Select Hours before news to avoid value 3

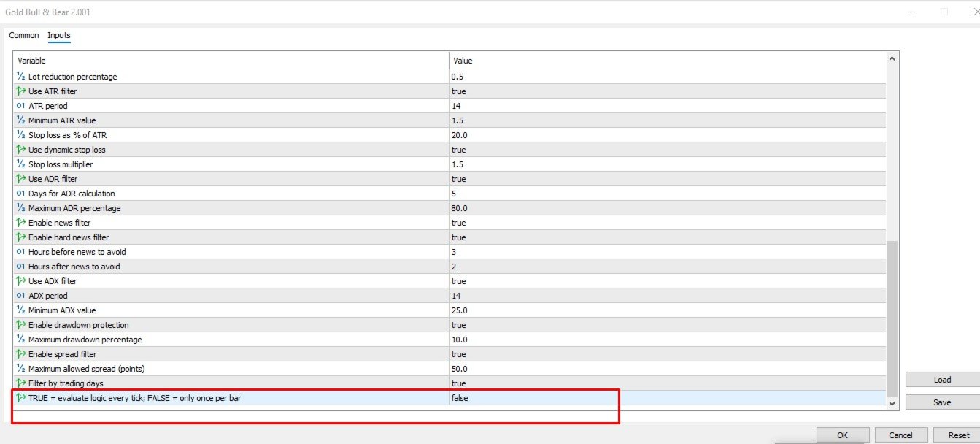click(x=667, y=252)
